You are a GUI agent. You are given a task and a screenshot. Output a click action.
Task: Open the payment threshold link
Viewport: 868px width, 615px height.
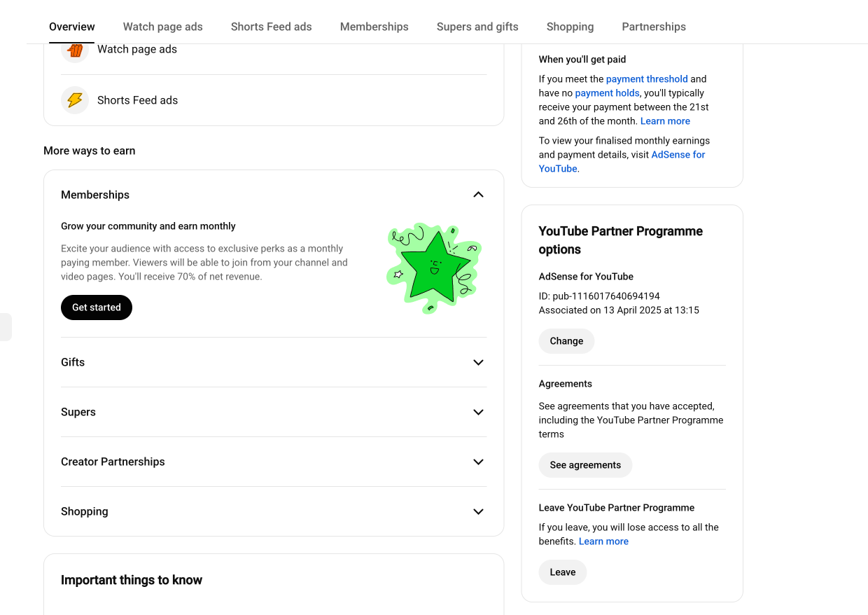coord(647,79)
